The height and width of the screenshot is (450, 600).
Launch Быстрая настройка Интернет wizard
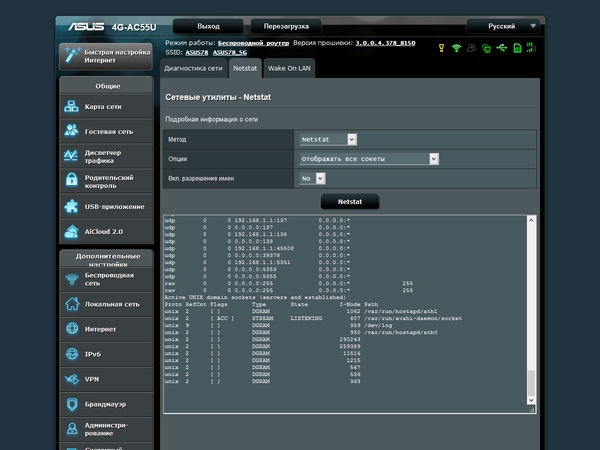108,55
